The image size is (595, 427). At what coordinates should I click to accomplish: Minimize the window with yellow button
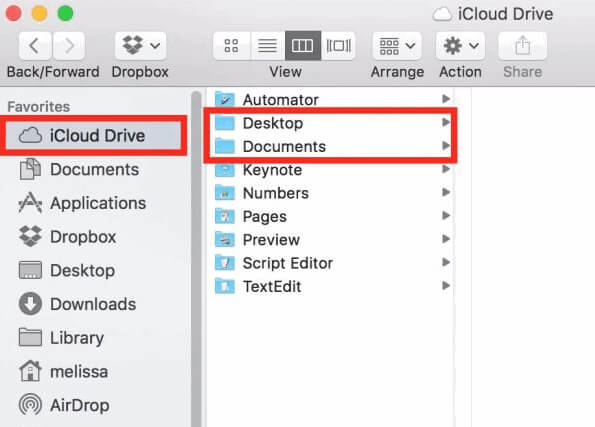pyautogui.click(x=39, y=13)
